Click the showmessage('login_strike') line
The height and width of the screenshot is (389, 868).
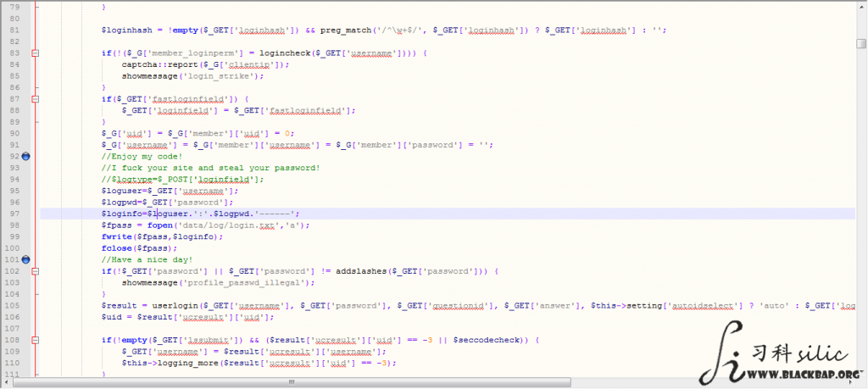tap(192, 76)
